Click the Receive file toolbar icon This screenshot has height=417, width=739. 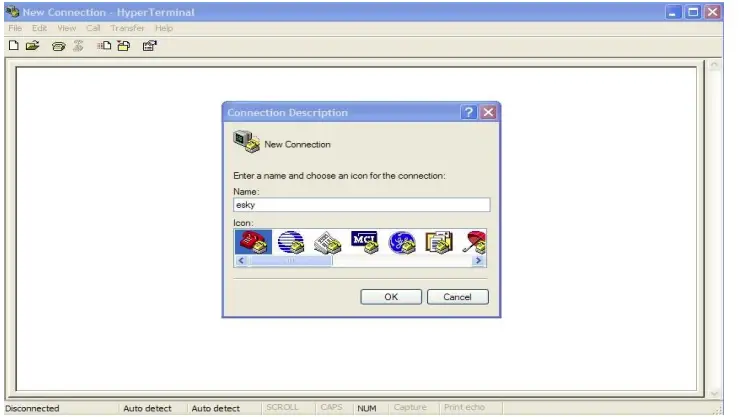point(124,46)
